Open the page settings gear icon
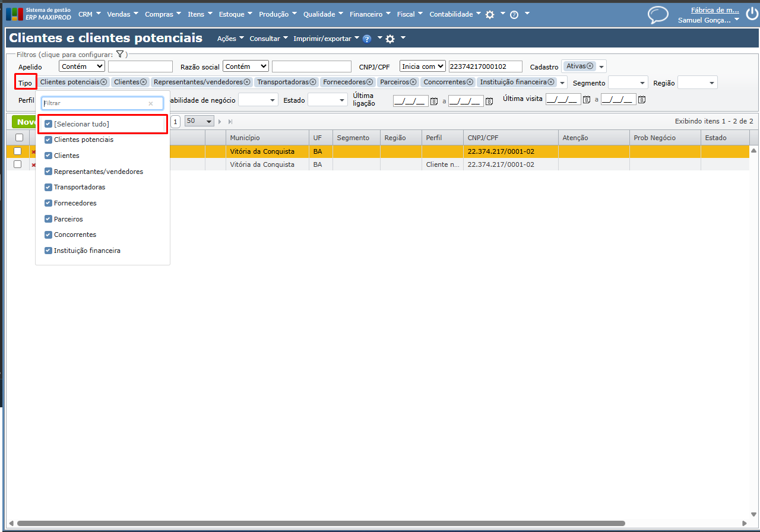 [x=390, y=39]
